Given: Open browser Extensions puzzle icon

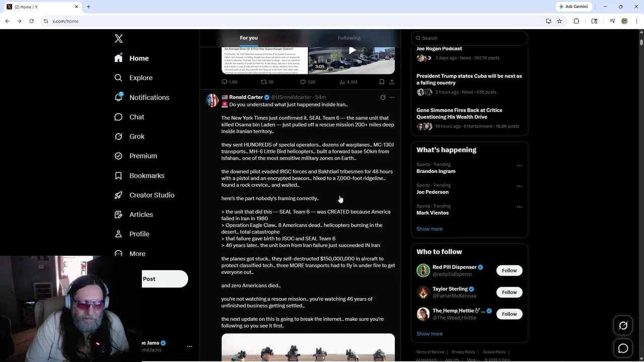Looking at the screenshot, I should click(x=577, y=21).
